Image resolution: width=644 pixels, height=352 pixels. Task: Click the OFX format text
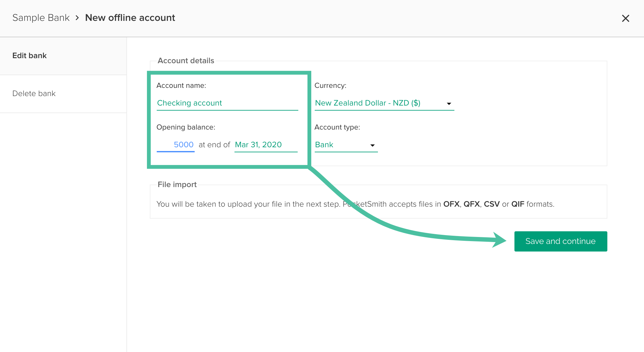tap(451, 204)
